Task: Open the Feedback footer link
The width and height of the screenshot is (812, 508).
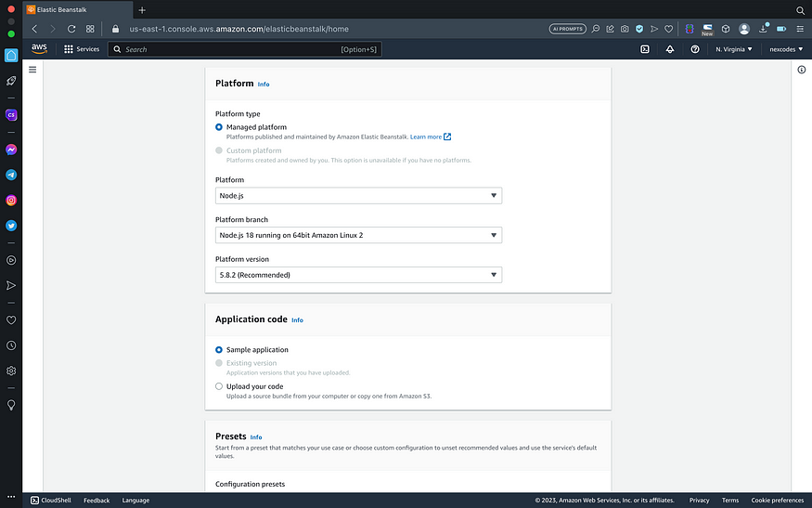Action: click(x=97, y=501)
